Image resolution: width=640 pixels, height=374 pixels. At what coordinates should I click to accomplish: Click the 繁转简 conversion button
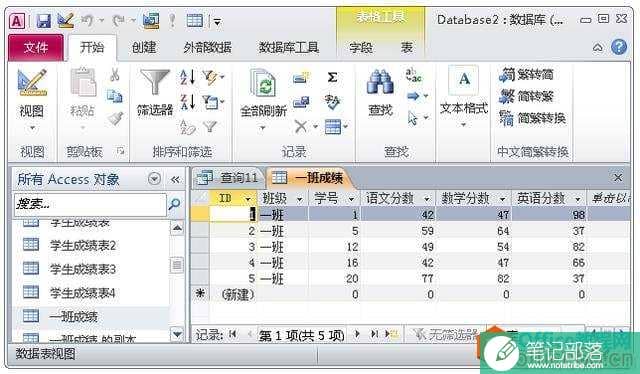(526, 74)
